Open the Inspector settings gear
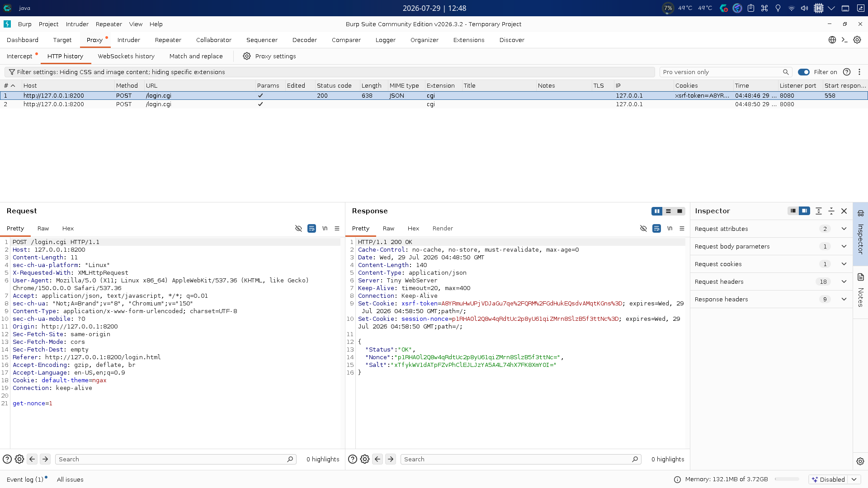 [860, 461]
